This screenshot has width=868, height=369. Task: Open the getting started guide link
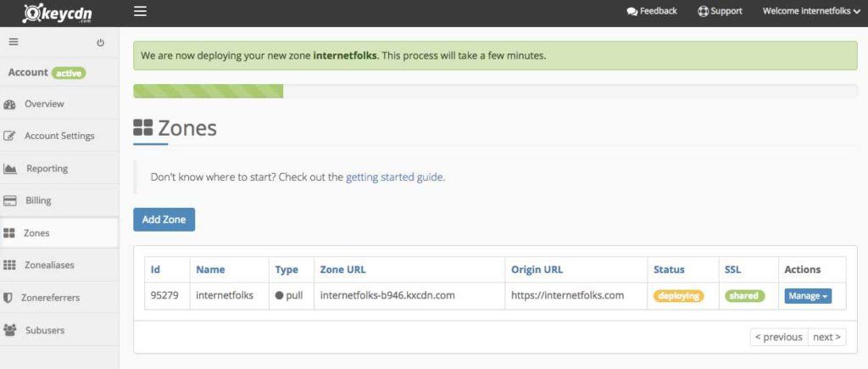[394, 177]
